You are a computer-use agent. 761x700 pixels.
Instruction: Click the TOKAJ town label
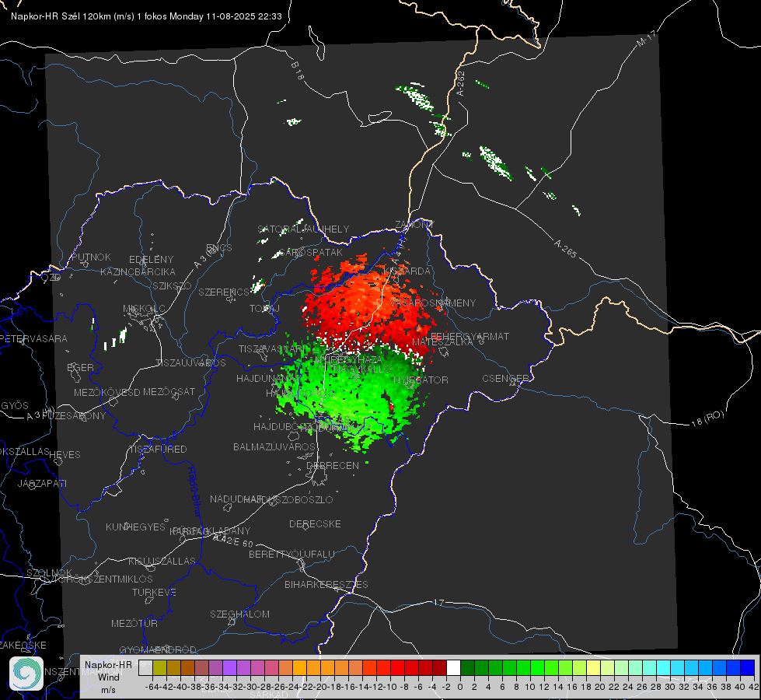(264, 309)
